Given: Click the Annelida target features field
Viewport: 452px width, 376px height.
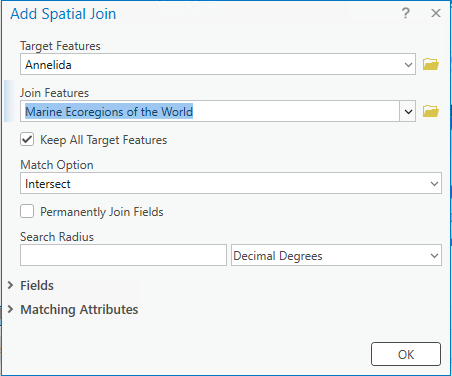Looking at the screenshot, I should [218, 64].
